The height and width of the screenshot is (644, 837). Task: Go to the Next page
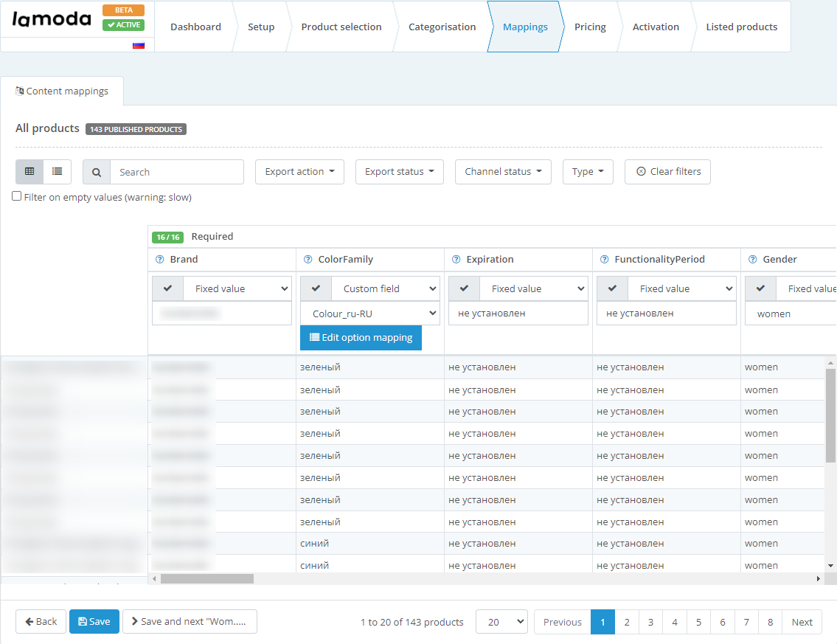[x=802, y=622]
